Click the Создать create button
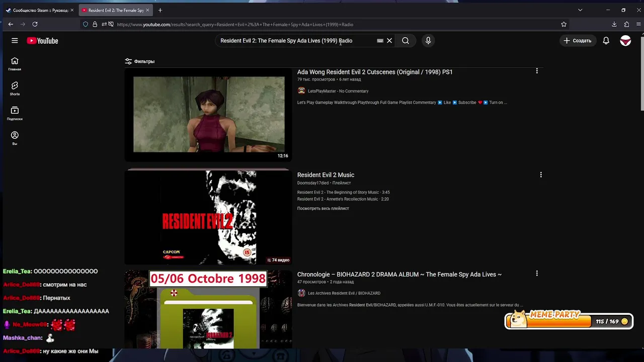Image resolution: width=644 pixels, height=362 pixels. [578, 41]
